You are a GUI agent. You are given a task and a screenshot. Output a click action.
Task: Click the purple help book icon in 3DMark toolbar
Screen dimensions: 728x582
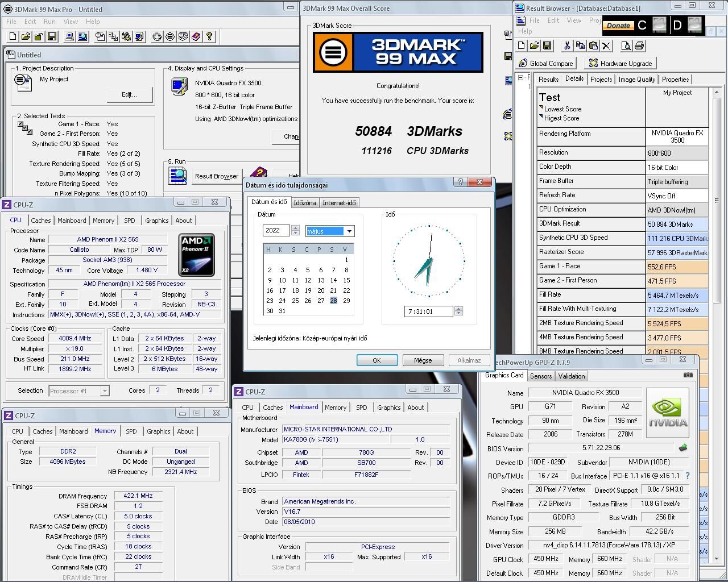[x=196, y=37]
